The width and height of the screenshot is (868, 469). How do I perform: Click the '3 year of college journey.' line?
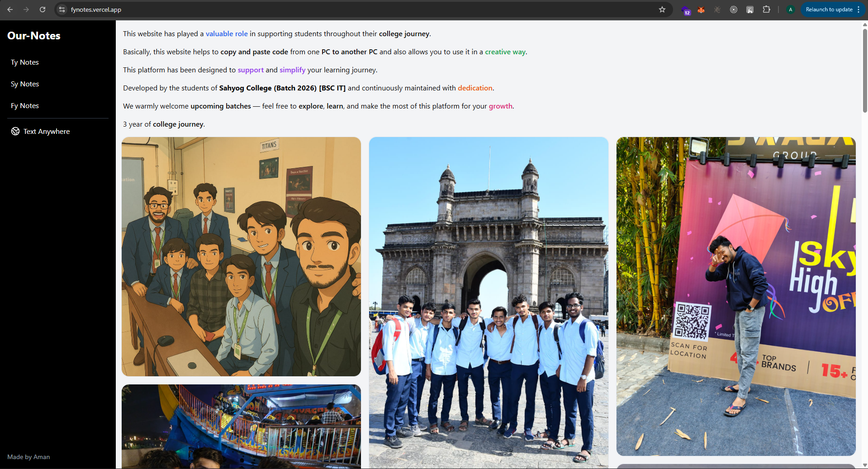click(x=164, y=124)
